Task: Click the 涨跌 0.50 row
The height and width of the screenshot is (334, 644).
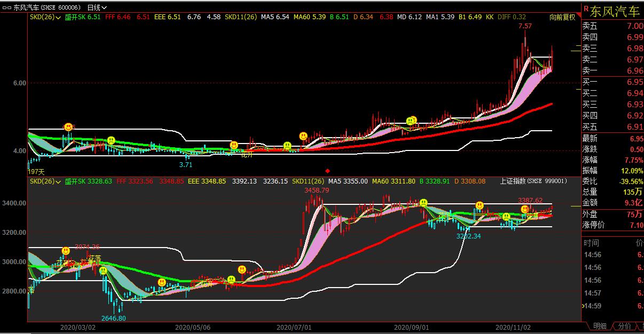Action: (612, 149)
